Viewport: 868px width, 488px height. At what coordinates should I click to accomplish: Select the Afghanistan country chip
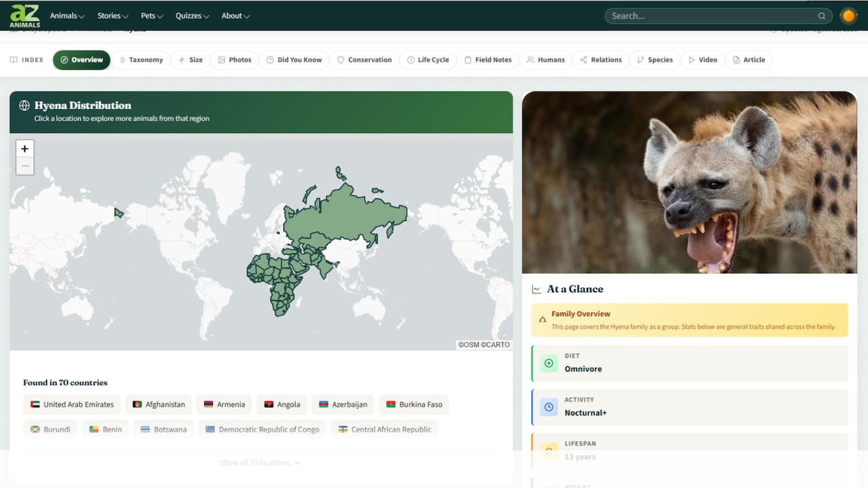click(x=159, y=405)
